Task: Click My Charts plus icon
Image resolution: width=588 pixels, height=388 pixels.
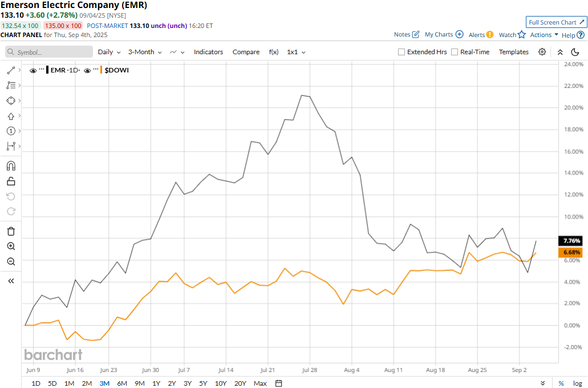Action: tap(459, 34)
